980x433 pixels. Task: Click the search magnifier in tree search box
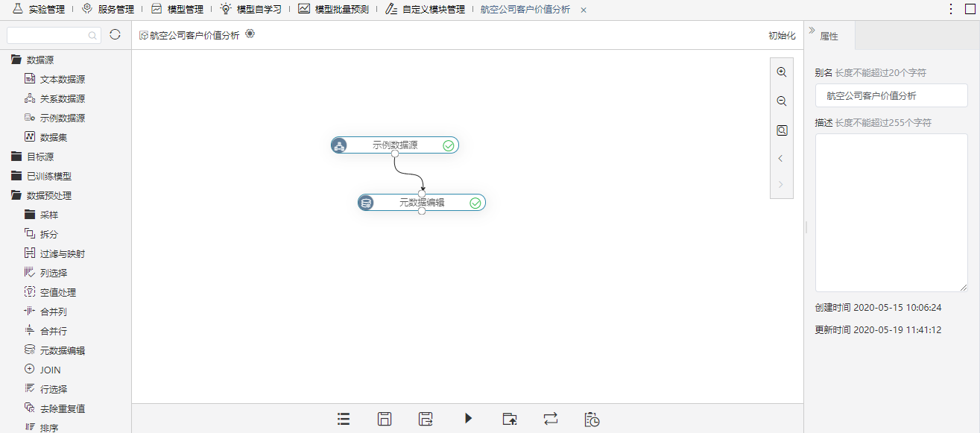92,35
